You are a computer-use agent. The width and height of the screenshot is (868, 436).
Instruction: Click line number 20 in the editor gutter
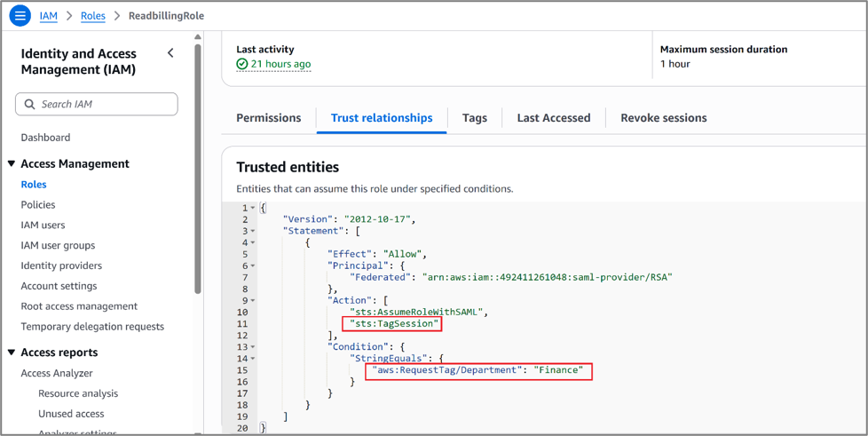click(242, 428)
